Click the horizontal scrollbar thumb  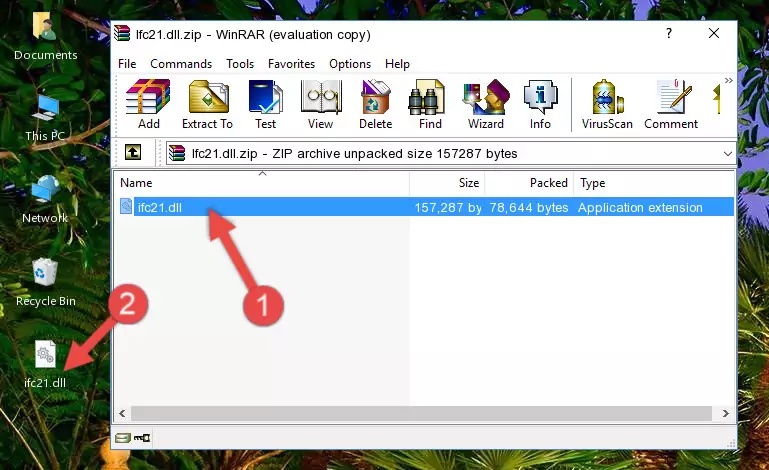coord(421,414)
